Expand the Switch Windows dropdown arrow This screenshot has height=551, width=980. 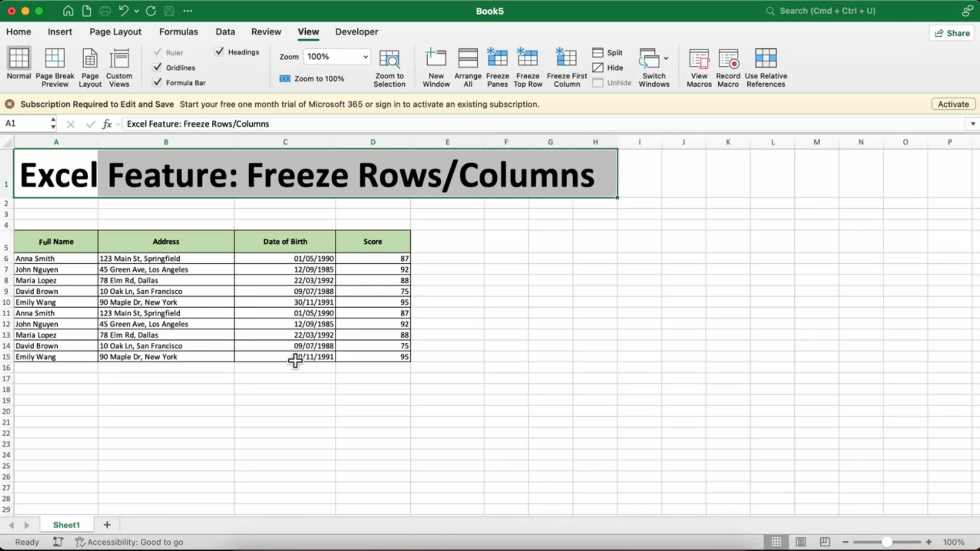(666, 58)
